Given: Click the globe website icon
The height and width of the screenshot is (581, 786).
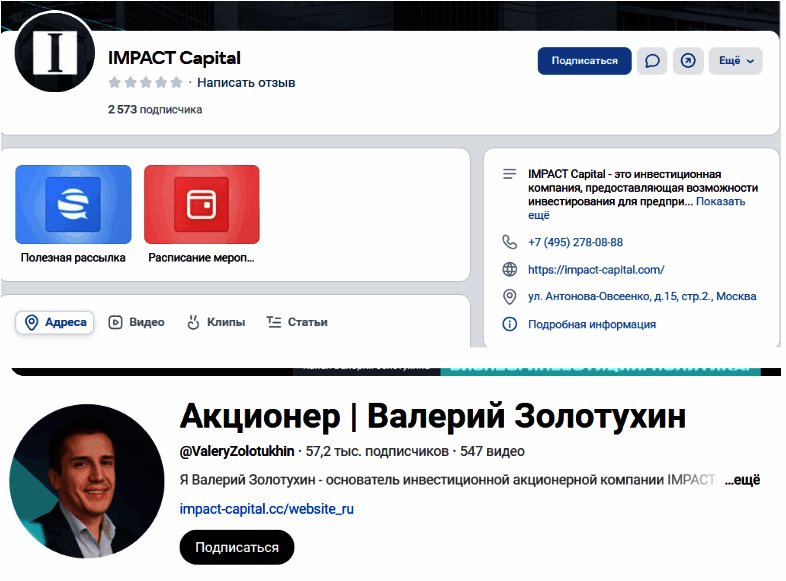Looking at the screenshot, I should (x=510, y=270).
